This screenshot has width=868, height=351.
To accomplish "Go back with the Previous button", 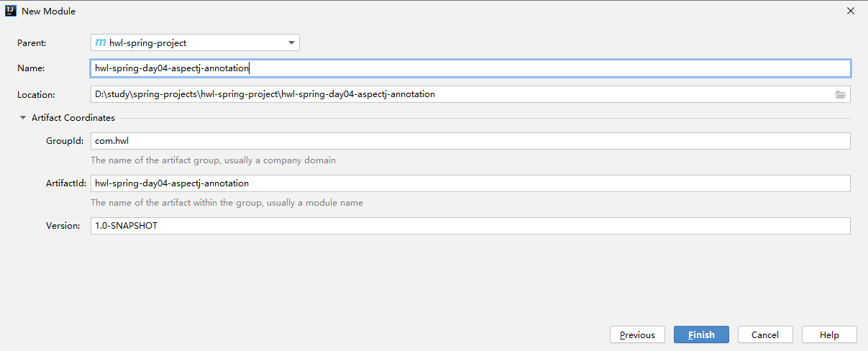I will 637,334.
